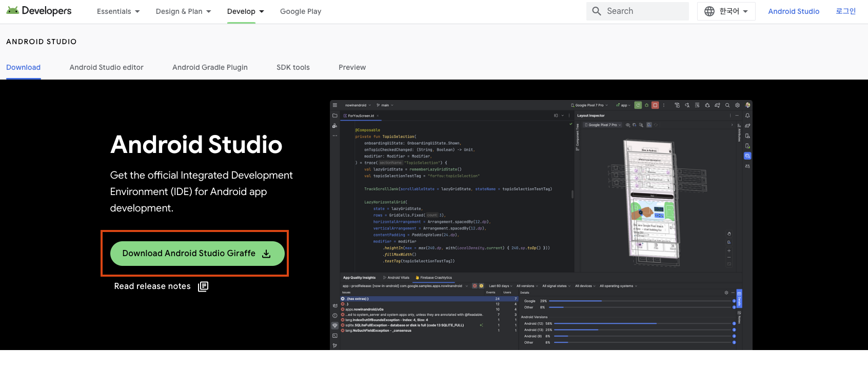Click the red Stop button in IDE toolbar
This screenshot has height=367, width=868.
point(655,105)
